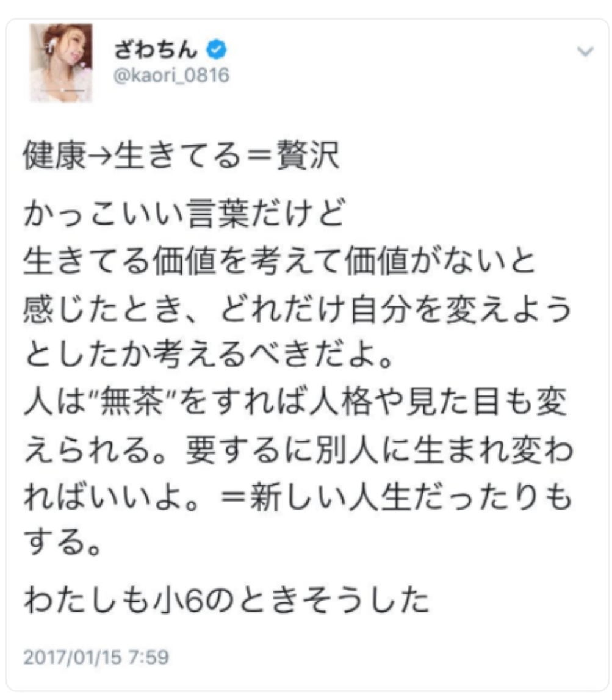The height and width of the screenshot is (700, 612).
Task: Click the blue verified badge icon
Action: (217, 49)
